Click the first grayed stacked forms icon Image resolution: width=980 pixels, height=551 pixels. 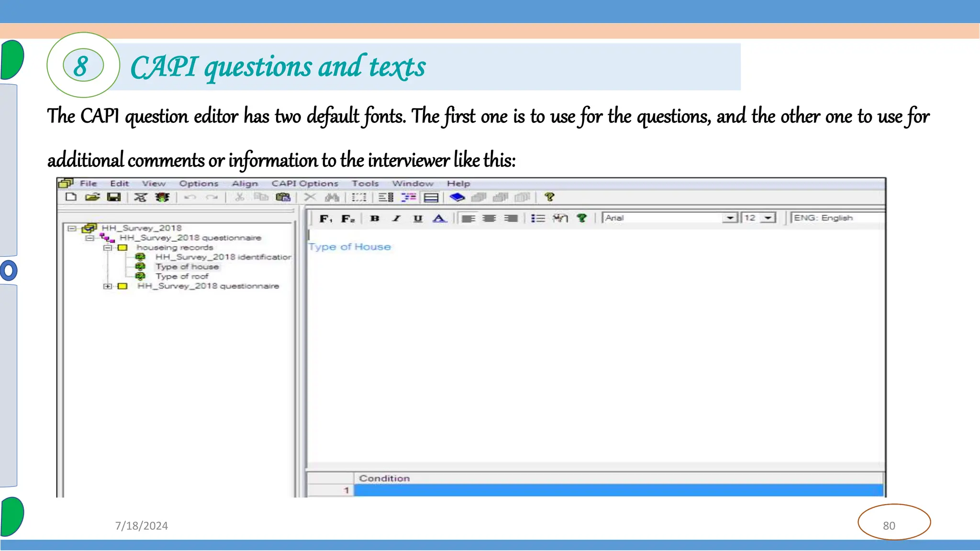pyautogui.click(x=479, y=197)
